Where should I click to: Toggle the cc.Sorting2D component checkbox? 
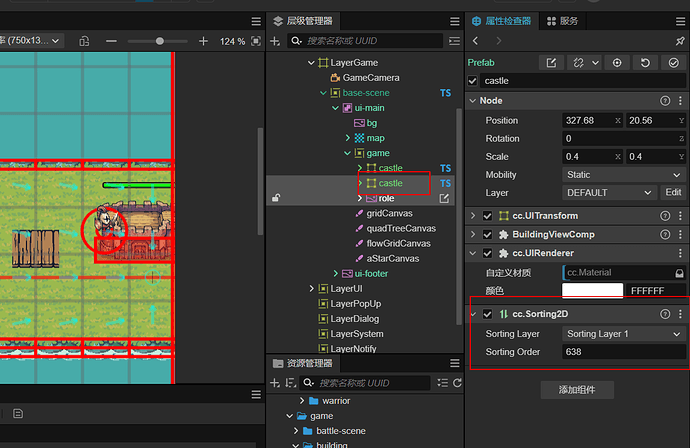(487, 314)
